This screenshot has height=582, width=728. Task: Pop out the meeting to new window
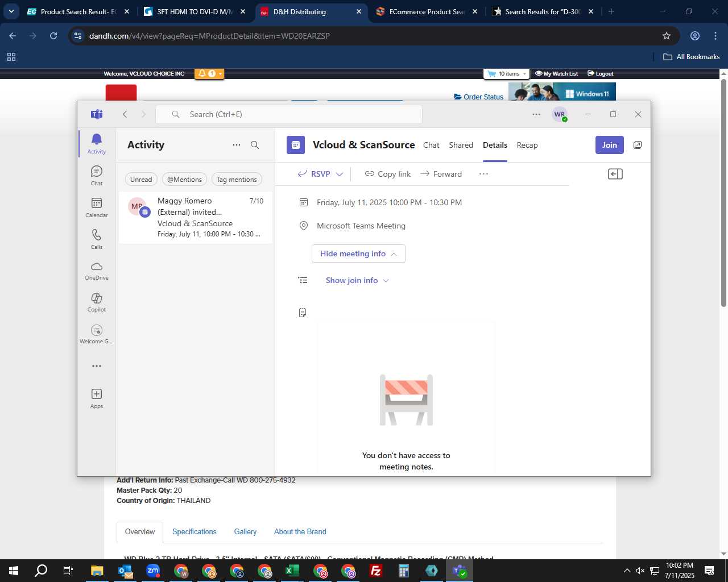(638, 145)
